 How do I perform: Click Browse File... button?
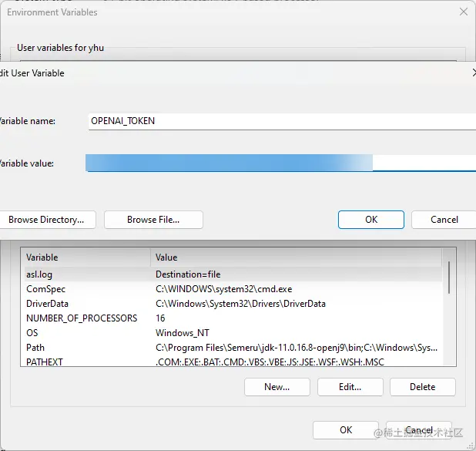coord(153,220)
